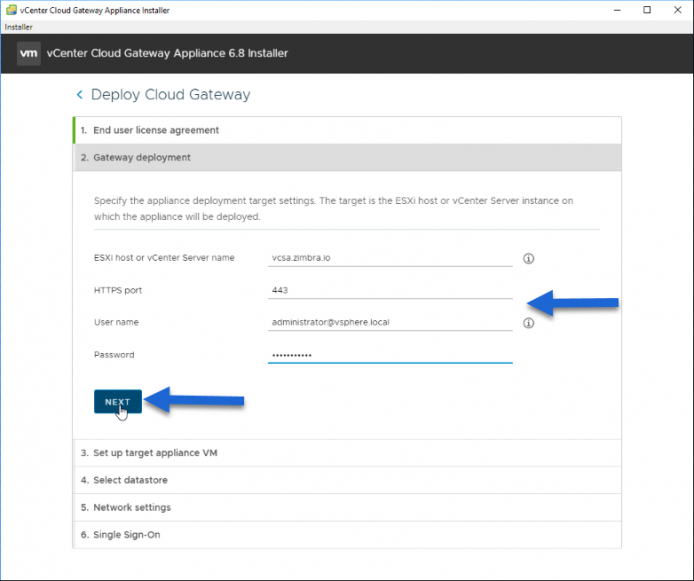Expand step 6 Single Sign-On
694x581 pixels.
click(347, 535)
